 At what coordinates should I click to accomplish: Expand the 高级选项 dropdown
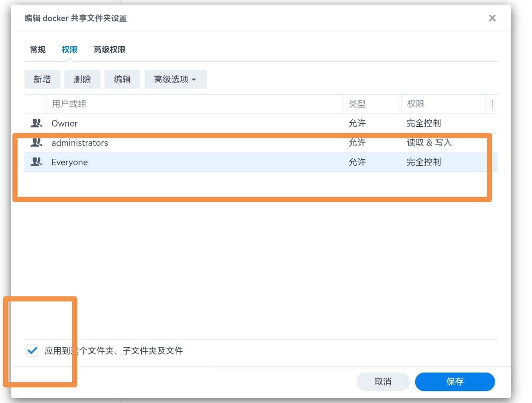tap(175, 79)
